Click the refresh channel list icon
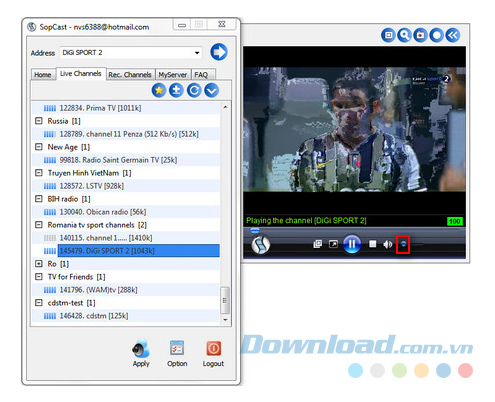Viewport: 495px width, 402px height. [194, 90]
